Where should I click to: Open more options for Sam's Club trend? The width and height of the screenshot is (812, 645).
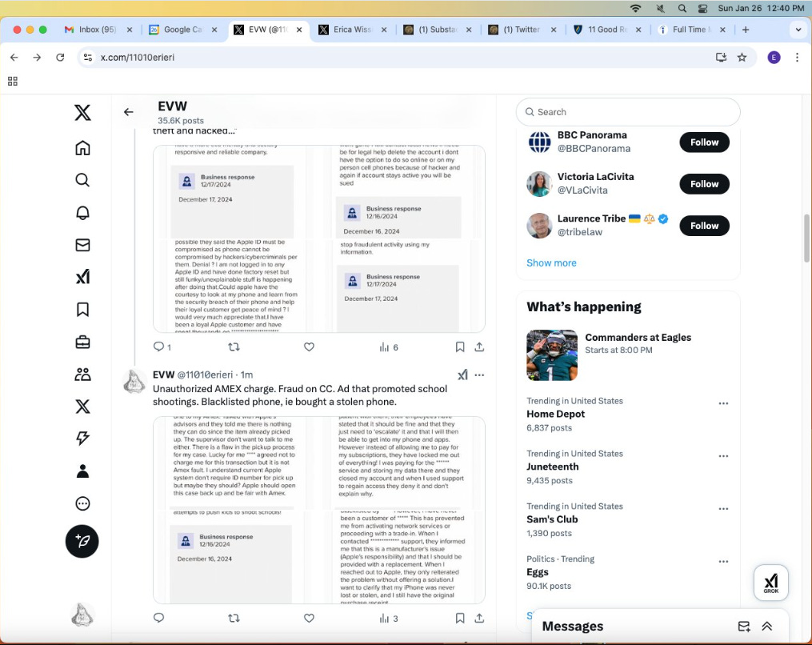click(723, 509)
